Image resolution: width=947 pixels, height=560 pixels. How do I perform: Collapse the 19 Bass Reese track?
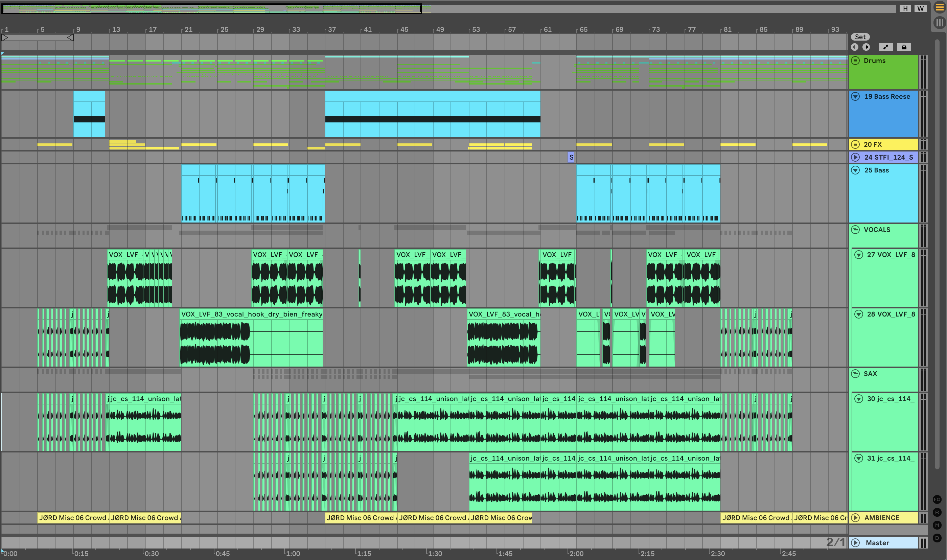coord(855,97)
